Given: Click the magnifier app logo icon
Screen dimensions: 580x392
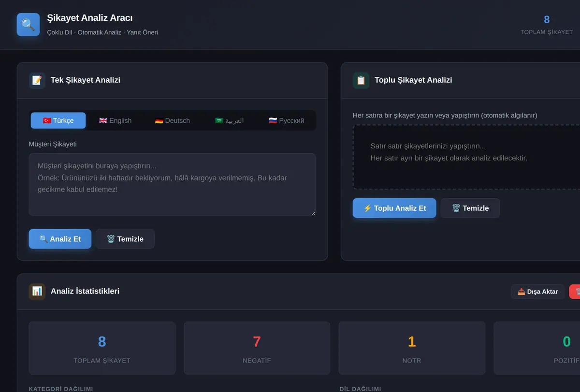Looking at the screenshot, I should 28,25.
